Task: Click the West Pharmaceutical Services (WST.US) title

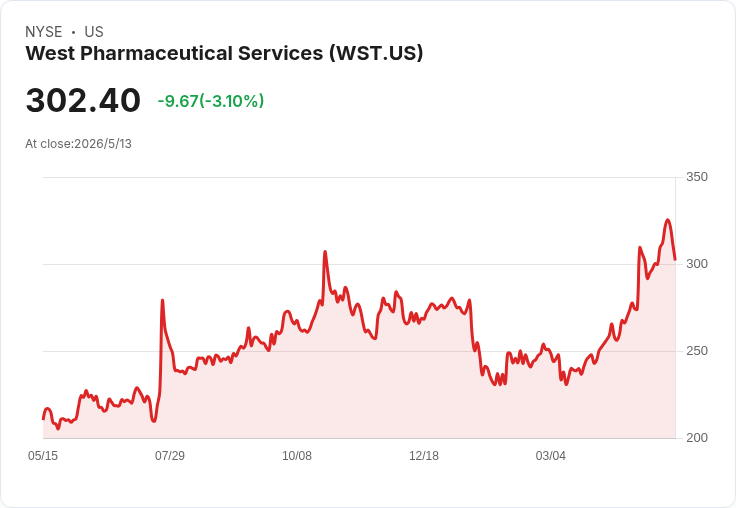Action: click(224, 53)
